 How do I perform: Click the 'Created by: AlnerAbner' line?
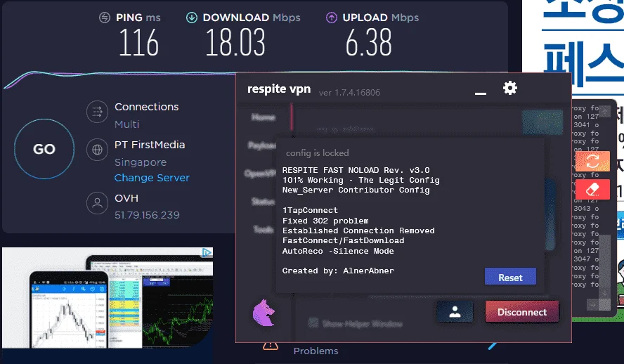coord(338,271)
